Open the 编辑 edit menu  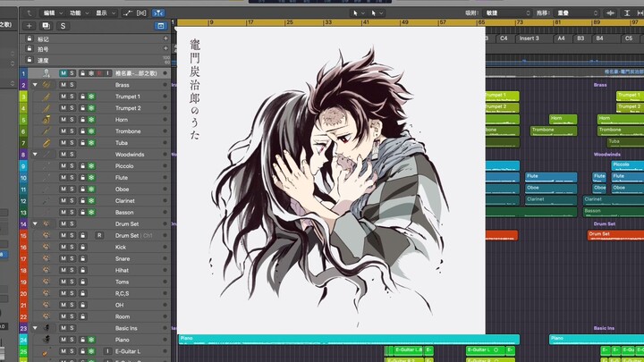click(x=54, y=13)
